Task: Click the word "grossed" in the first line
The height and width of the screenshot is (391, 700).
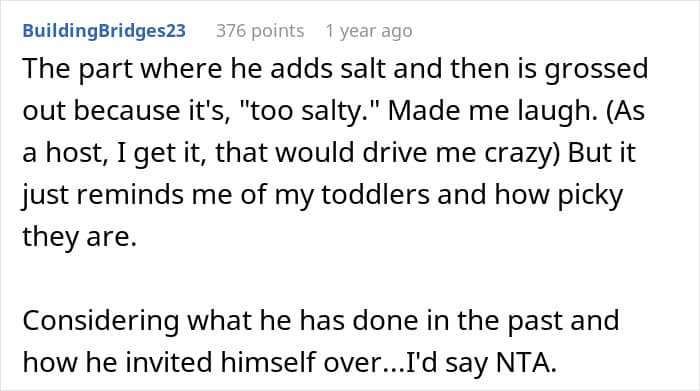Action: [596, 69]
